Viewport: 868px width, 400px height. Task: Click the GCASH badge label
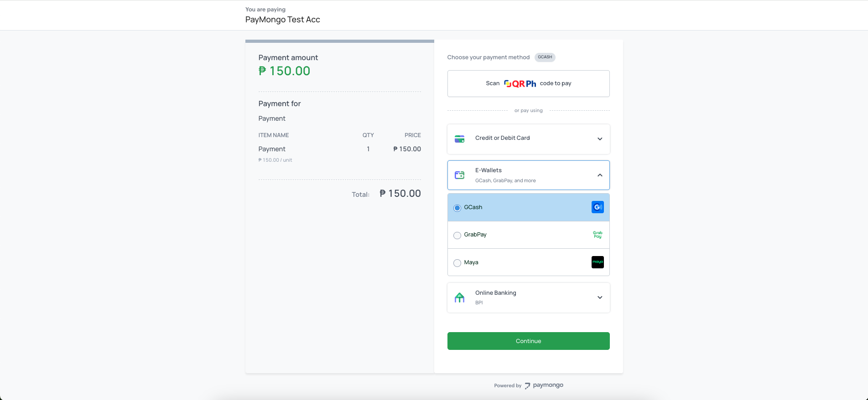click(x=545, y=57)
